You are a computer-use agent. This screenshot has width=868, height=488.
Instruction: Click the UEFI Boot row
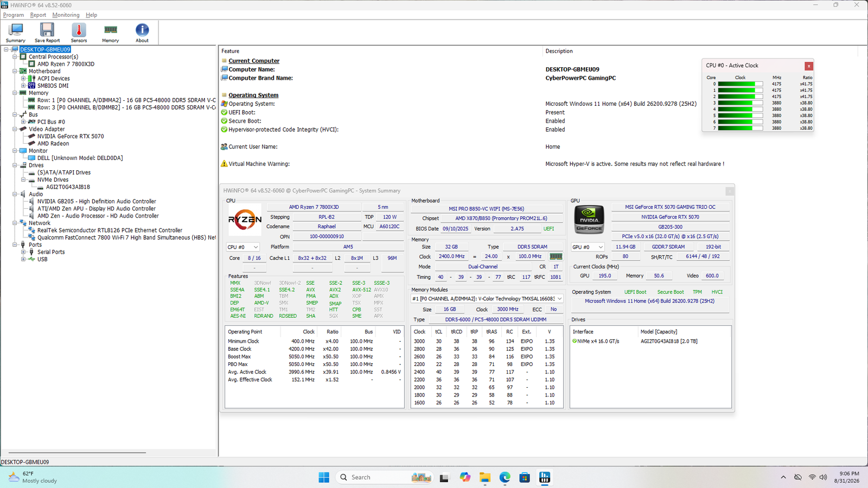(x=242, y=112)
